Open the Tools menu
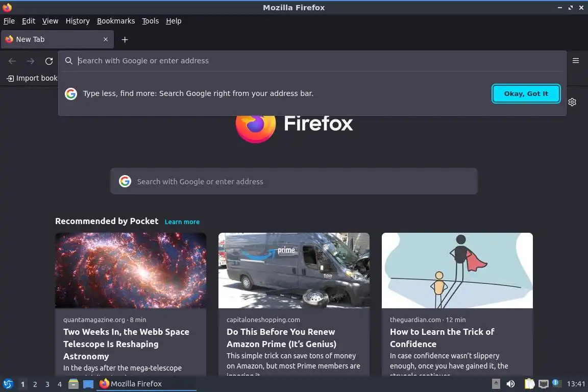Viewport: 588px width, 392px height. coord(151,21)
